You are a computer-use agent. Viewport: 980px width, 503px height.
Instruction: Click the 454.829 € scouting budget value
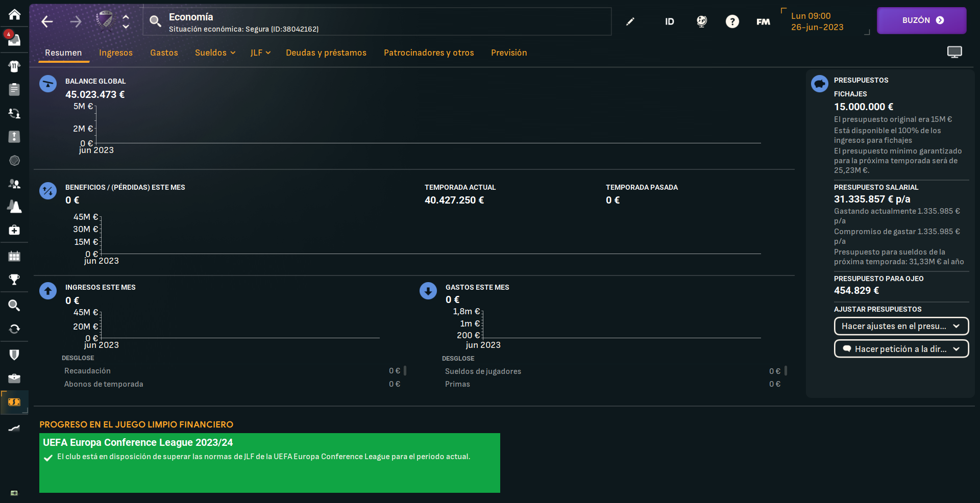tap(856, 290)
